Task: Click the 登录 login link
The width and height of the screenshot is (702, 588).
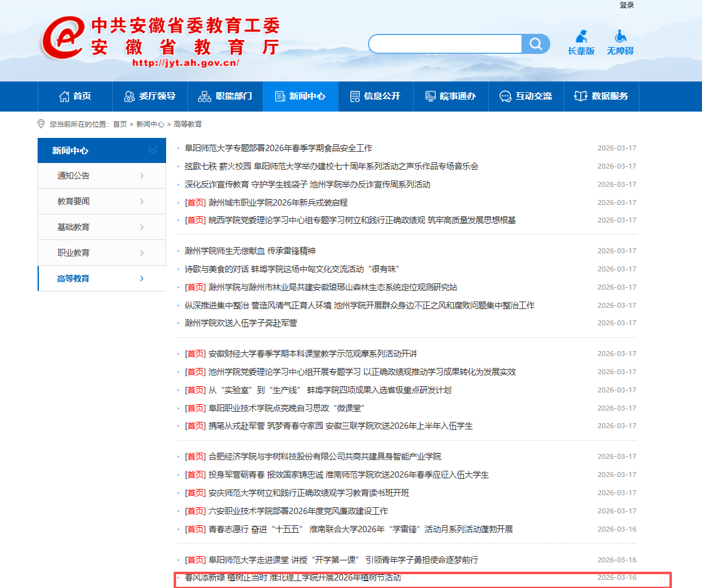Action: tap(627, 5)
